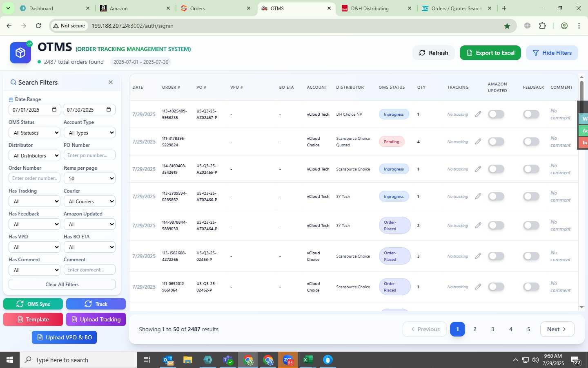Image resolution: width=588 pixels, height=368 pixels.
Task: Toggle Feedback for order 113-2709594-0285862
Action: 531,196
